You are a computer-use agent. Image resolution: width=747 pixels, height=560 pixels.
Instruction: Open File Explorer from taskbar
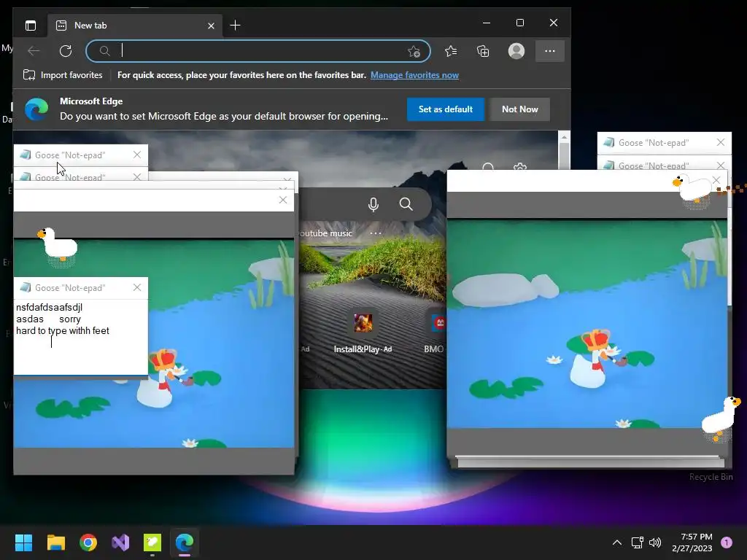pos(55,542)
